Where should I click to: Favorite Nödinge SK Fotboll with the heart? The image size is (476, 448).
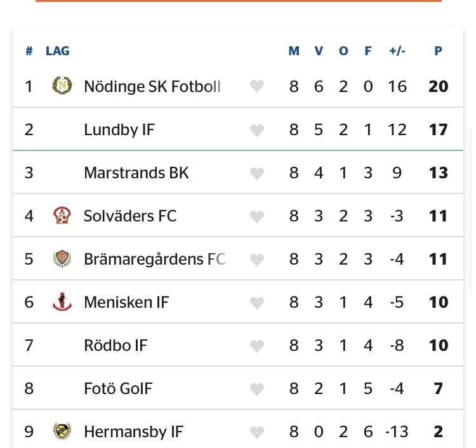click(256, 86)
